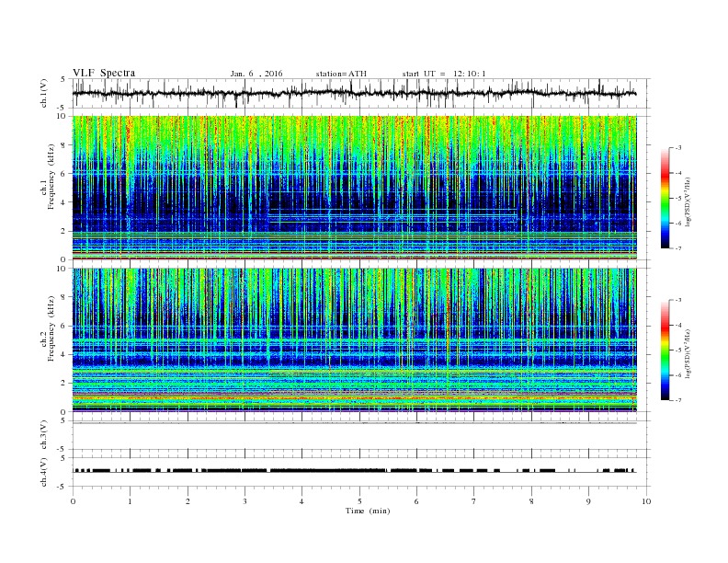Screen dimensions: 728x563
Task: Click the ch.2 color bar "log(PSD)(V²/Hz)" label
Action: click(688, 353)
